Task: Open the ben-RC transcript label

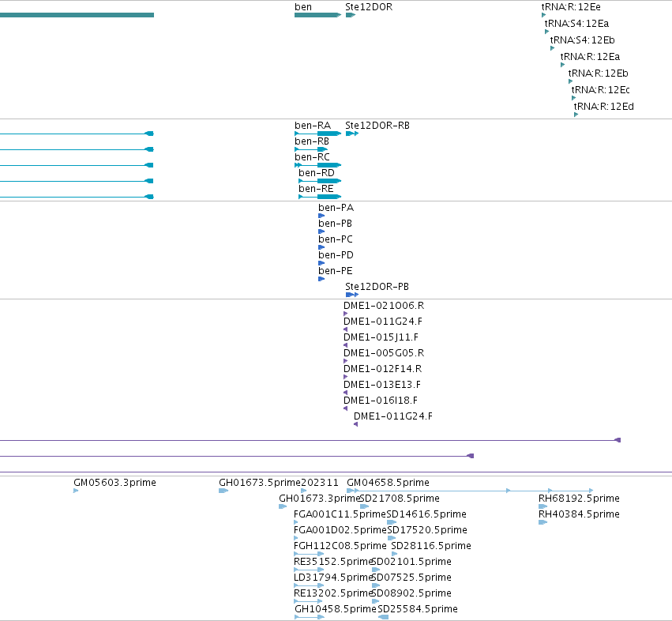Action: [312, 157]
